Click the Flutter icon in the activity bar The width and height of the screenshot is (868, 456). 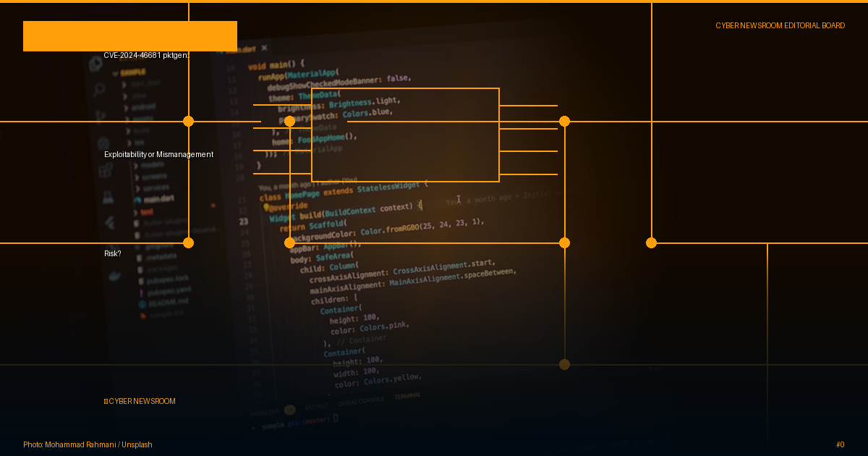coord(110,223)
